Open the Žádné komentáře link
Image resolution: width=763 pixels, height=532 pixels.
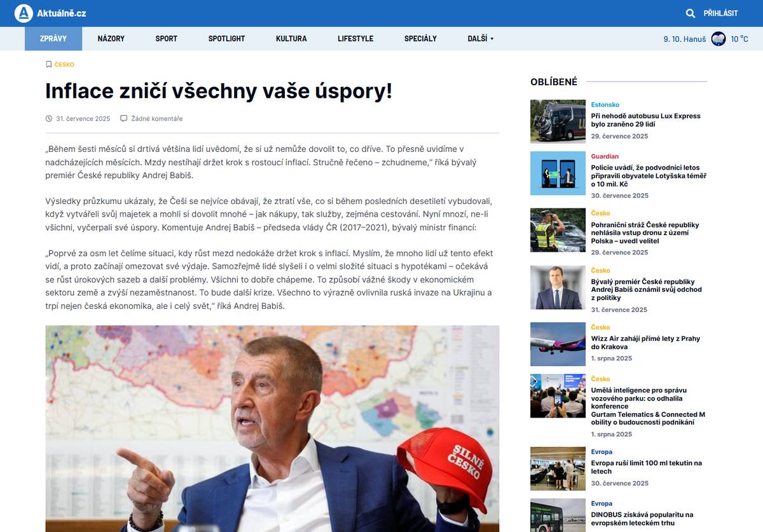(156, 118)
